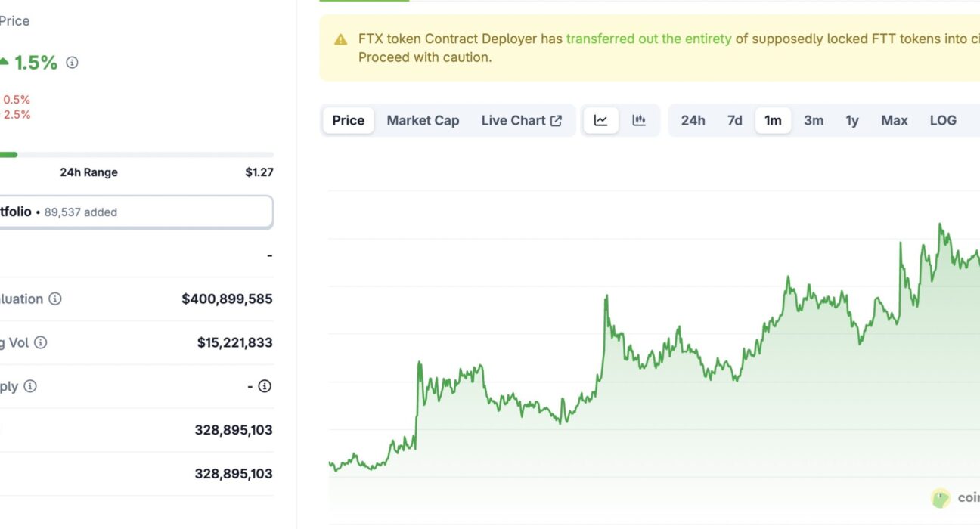Click $400,899,585 valuation value
The image size is (980, 529).
tap(227, 299)
